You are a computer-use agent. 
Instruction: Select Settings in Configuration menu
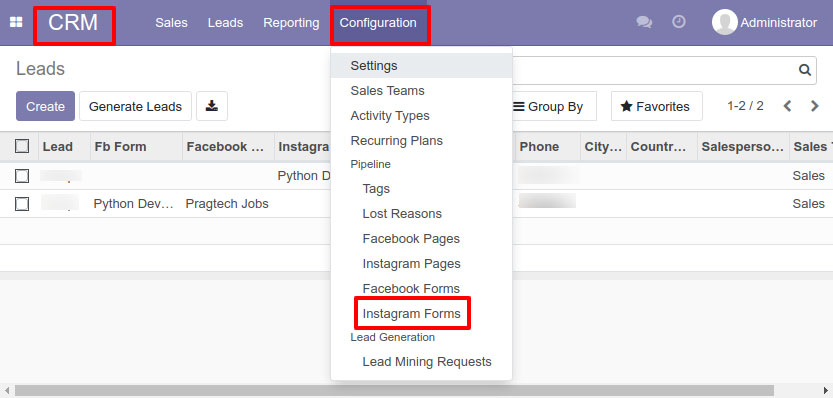pyautogui.click(x=421, y=66)
